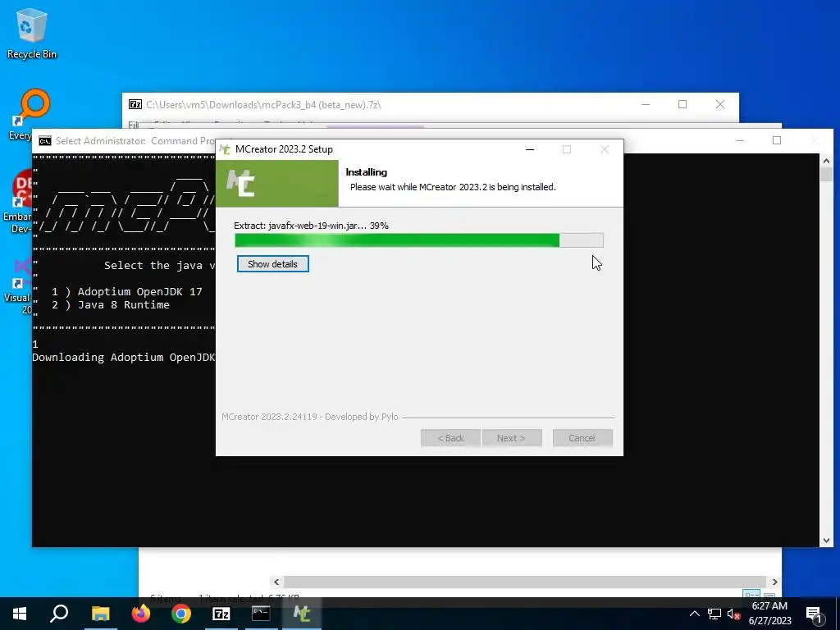Open taskbar search magnifier
The height and width of the screenshot is (630, 840).
59,614
